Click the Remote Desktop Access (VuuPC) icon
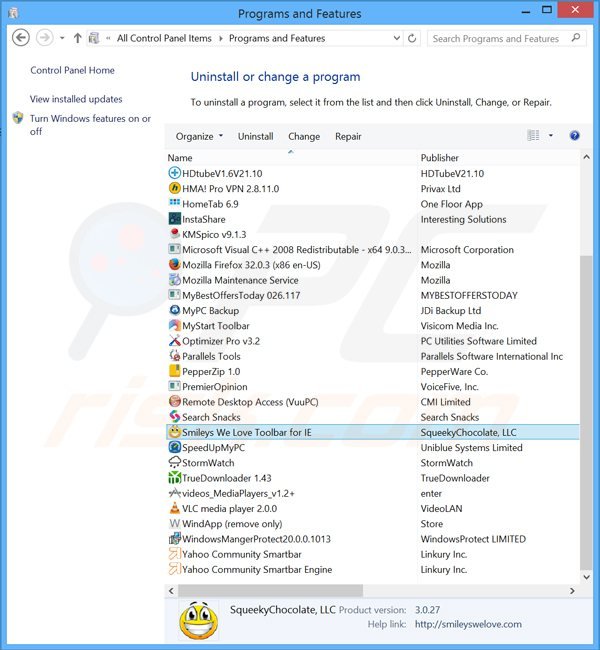600x650 pixels. (x=175, y=401)
